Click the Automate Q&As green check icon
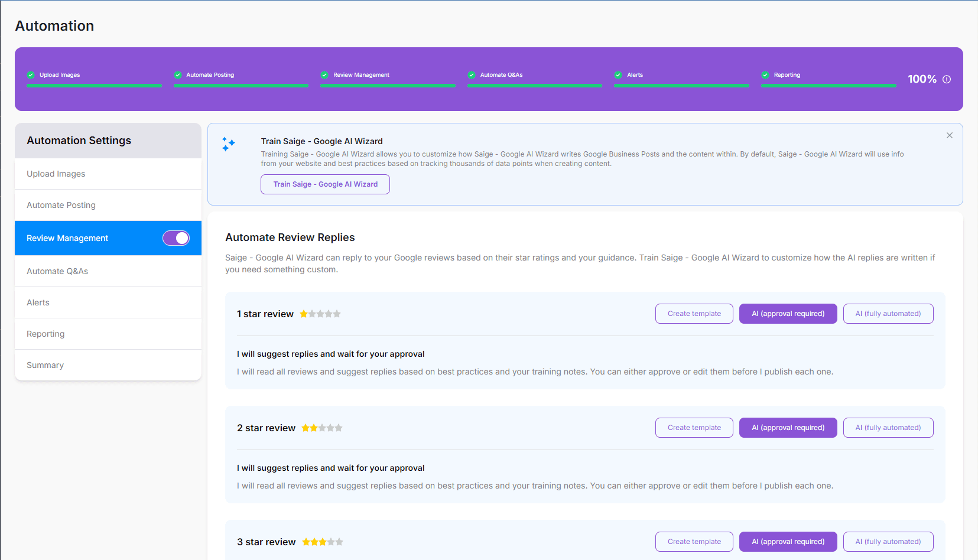This screenshot has height=560, width=978. tap(472, 75)
